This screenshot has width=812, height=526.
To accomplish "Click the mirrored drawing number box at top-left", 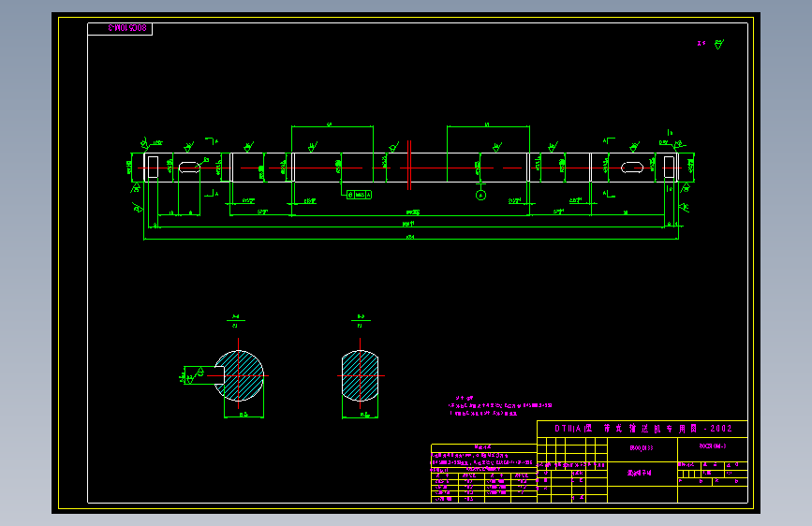I will 120,28.
